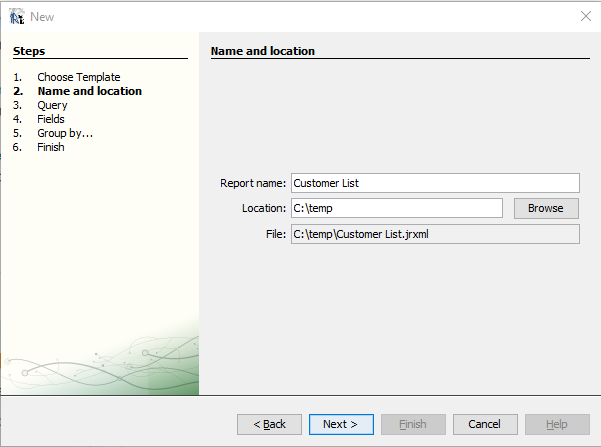Close the New report wizard window
Screen dimensions: 601x447
click(586, 16)
